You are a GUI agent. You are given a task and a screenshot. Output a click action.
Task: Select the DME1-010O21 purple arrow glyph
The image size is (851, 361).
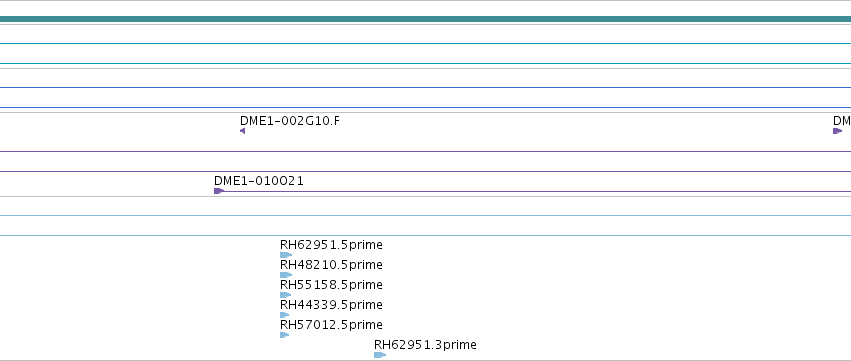click(219, 191)
